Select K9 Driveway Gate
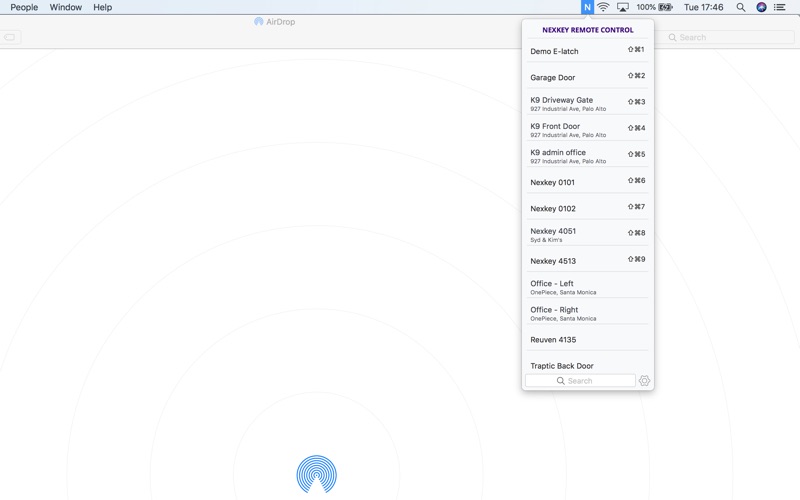This screenshot has height=500, width=800. (587, 104)
